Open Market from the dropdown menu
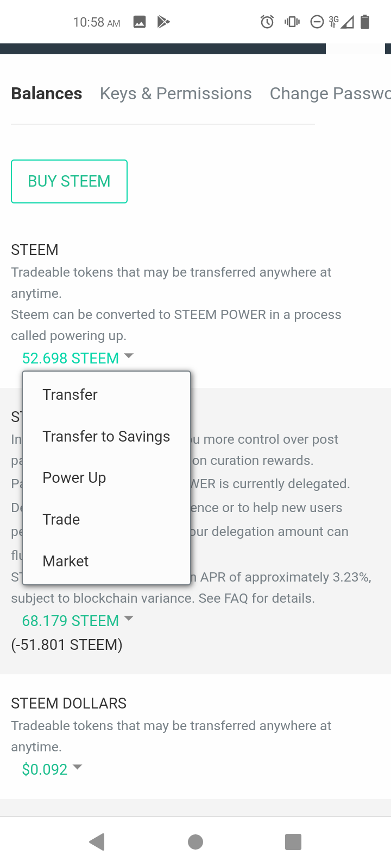 pos(66,561)
